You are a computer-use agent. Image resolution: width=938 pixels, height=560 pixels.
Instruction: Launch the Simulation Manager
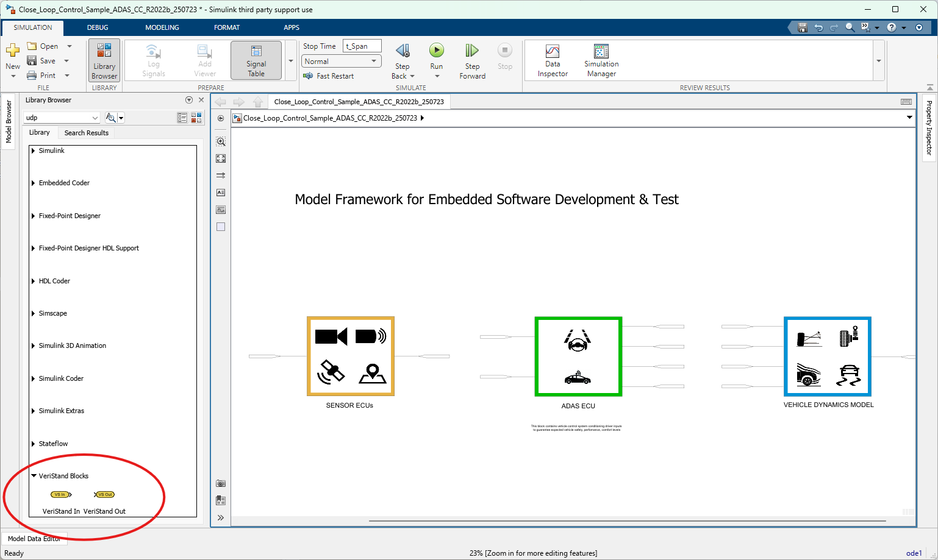pyautogui.click(x=601, y=60)
